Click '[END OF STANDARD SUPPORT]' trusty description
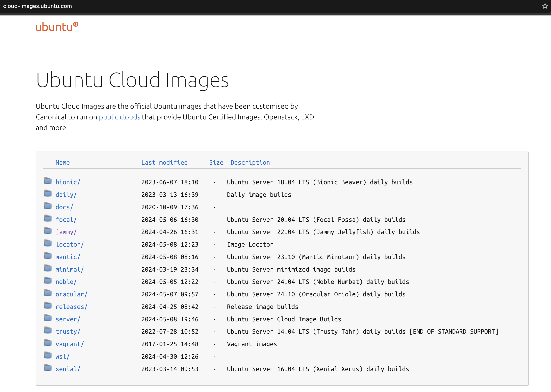 [454, 332]
